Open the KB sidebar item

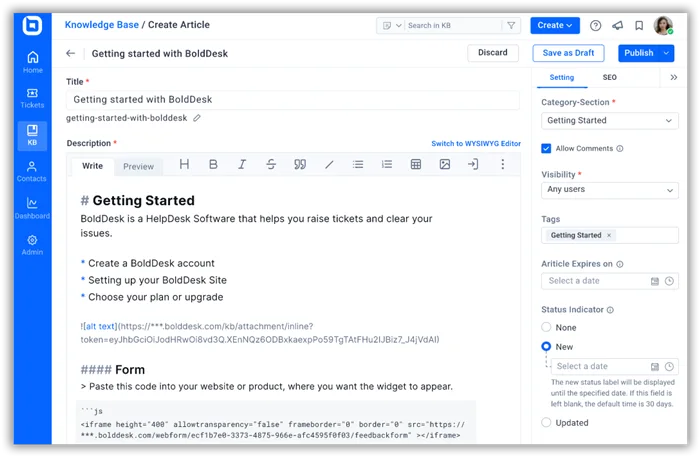[32, 136]
